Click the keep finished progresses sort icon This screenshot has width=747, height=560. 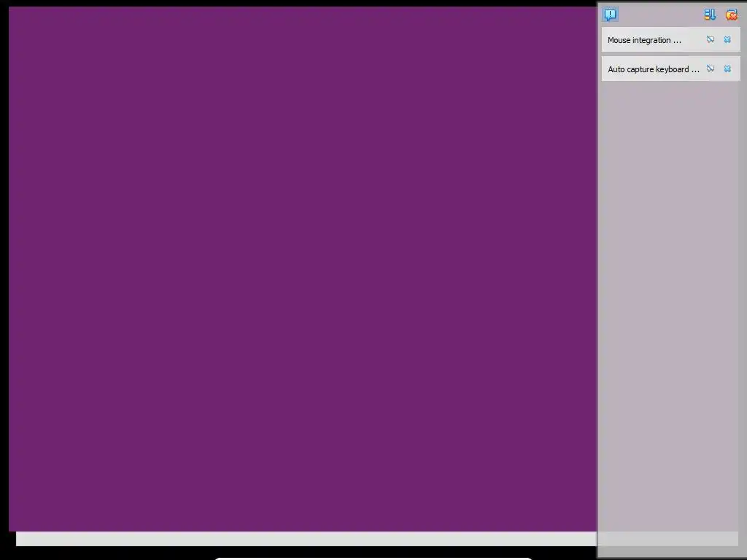pyautogui.click(x=710, y=15)
